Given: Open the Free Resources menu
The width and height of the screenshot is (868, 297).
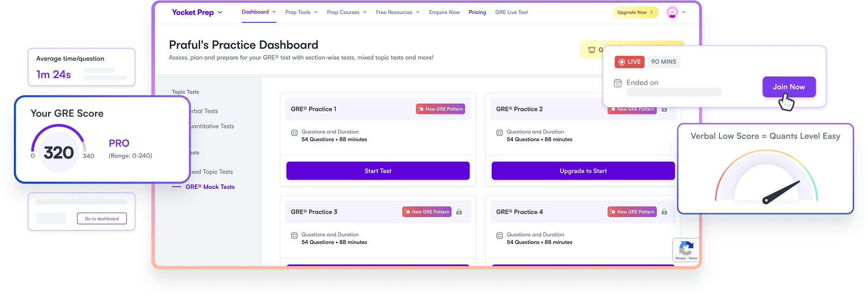Looking at the screenshot, I should [394, 13].
